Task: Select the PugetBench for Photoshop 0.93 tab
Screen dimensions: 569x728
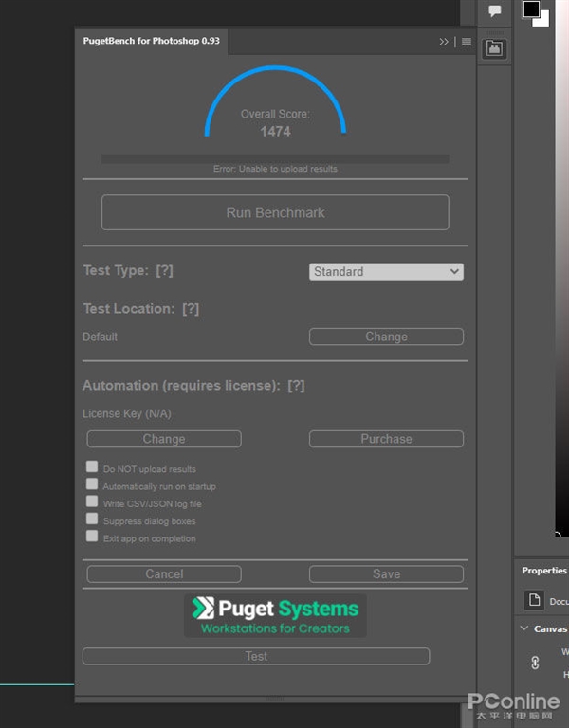Action: pos(152,41)
